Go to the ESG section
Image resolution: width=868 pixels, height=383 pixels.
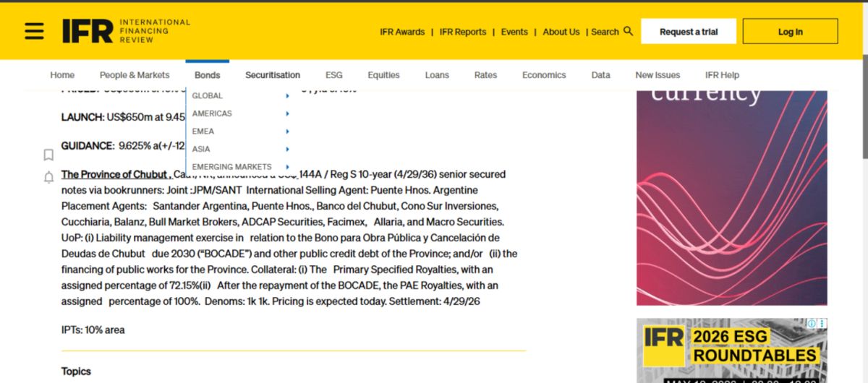point(333,75)
